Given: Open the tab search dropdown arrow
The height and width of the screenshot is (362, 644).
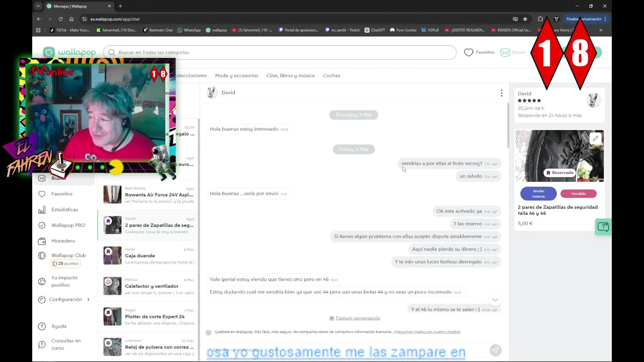Looking at the screenshot, I should coord(38,6).
